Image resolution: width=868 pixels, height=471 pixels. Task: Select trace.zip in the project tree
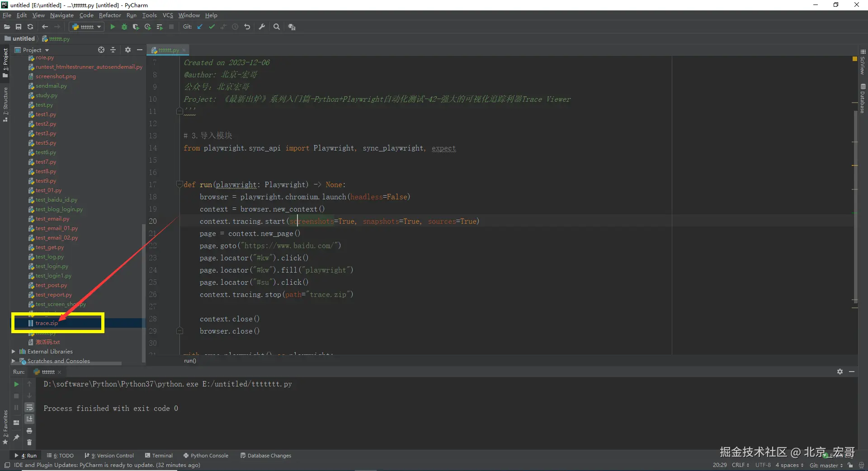(x=47, y=323)
